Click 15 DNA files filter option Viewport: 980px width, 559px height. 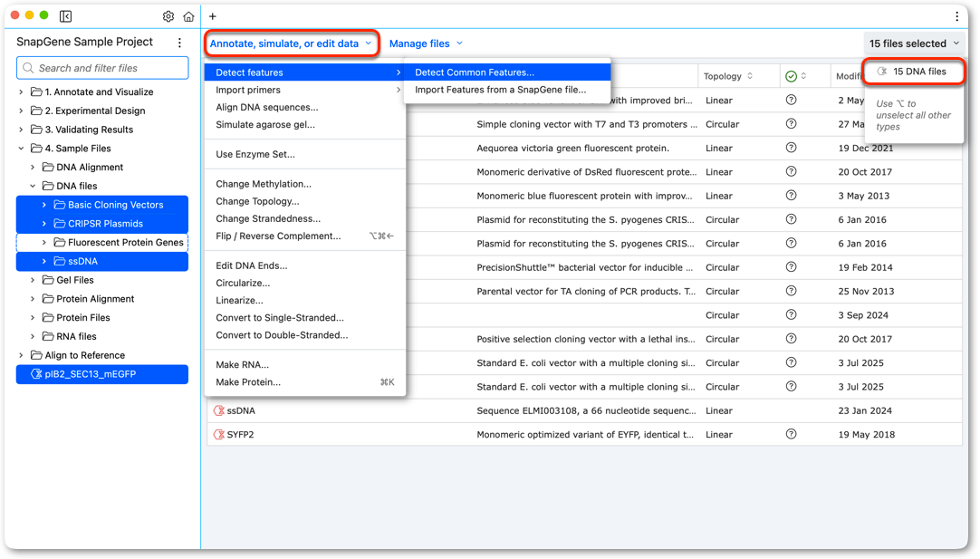click(914, 72)
